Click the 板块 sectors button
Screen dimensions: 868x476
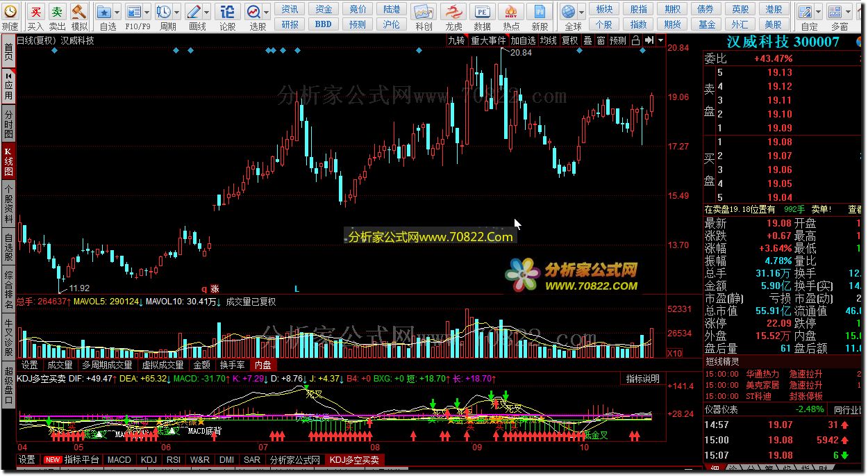pos(605,9)
